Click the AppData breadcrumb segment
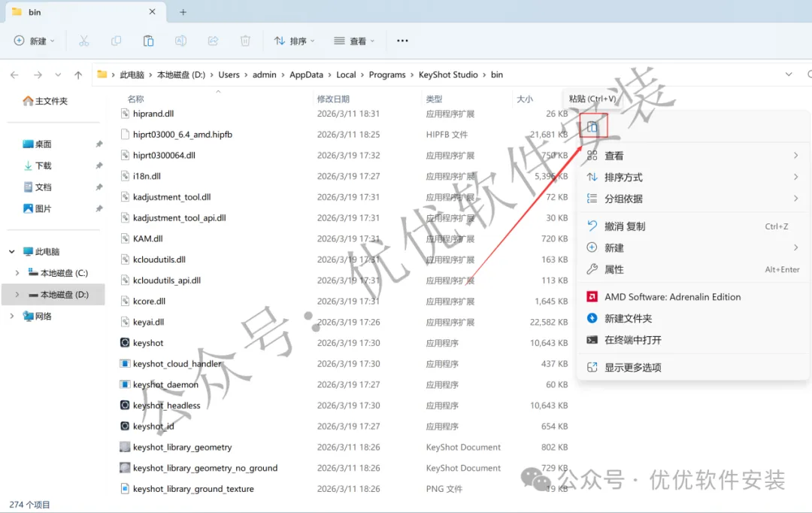This screenshot has height=513, width=812. click(x=306, y=74)
